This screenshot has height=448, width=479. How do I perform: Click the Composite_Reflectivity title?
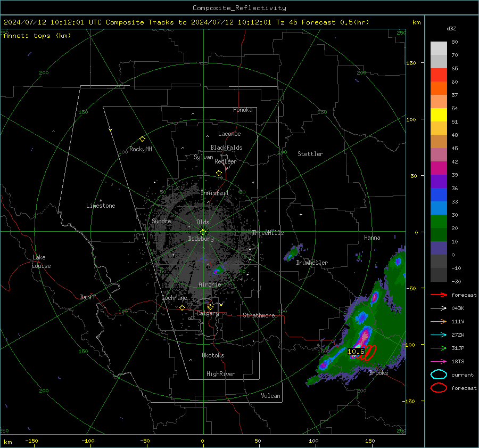point(240,8)
